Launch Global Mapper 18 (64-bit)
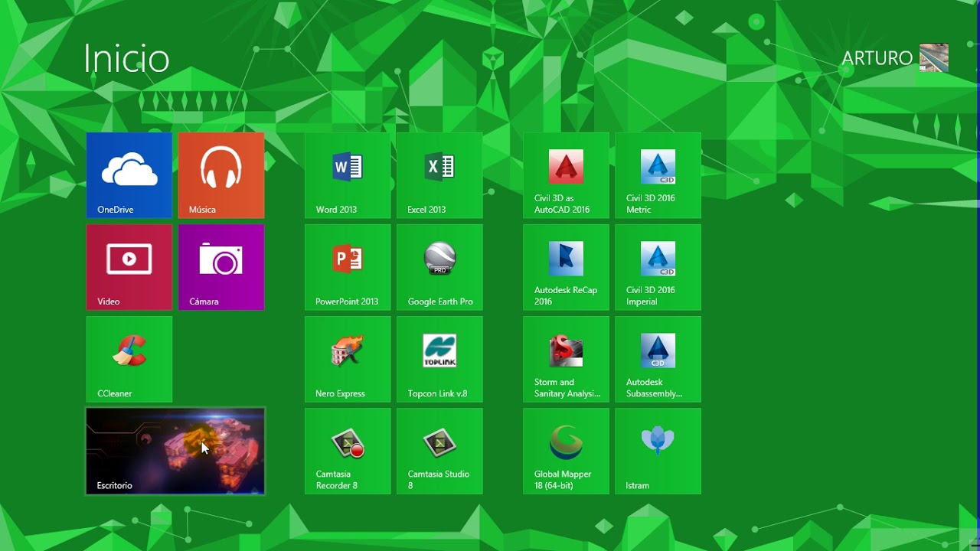Viewport: 980px width, 551px height. tap(566, 451)
